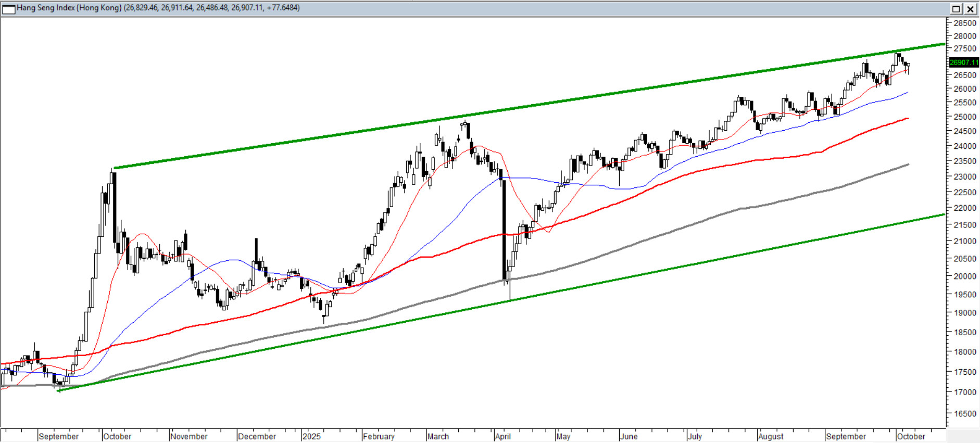Viewport: 980px width, 443px height.
Task: Click the tall black April crash candlestick
Action: click(504, 229)
